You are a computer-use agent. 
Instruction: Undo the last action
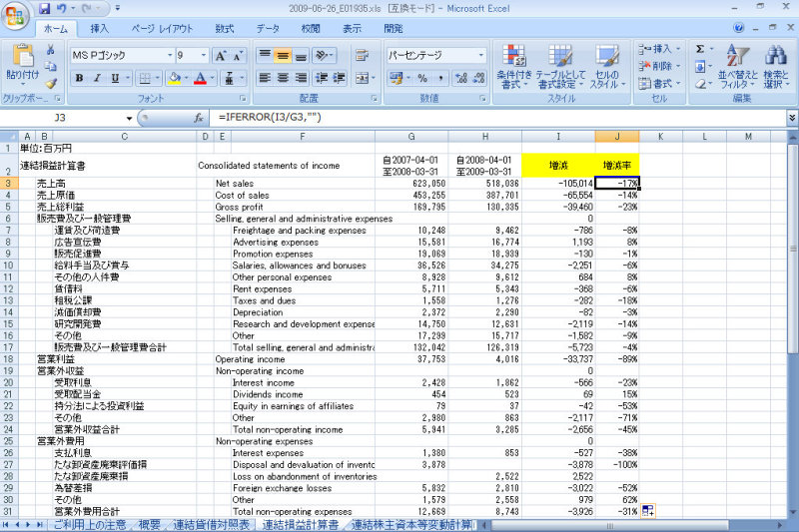[x=61, y=8]
